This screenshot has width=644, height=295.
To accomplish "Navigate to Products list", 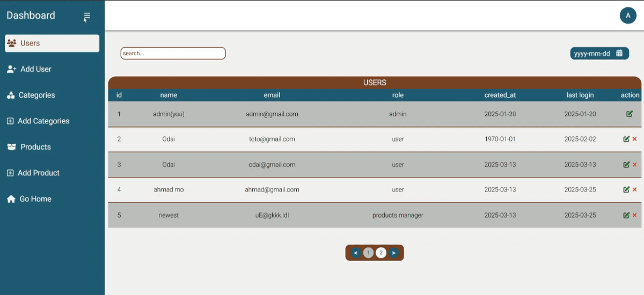I will [35, 147].
